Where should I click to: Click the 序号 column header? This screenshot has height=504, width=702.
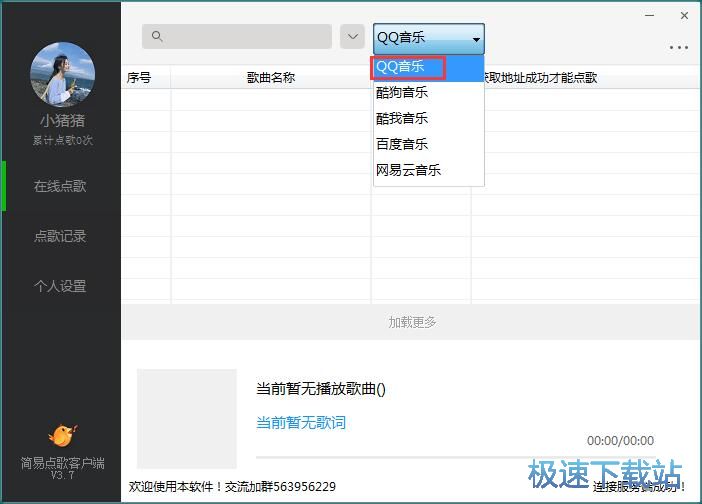[146, 78]
